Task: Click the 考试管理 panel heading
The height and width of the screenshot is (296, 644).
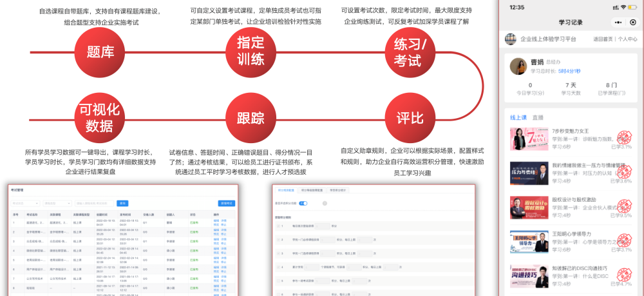Action: coord(17,190)
